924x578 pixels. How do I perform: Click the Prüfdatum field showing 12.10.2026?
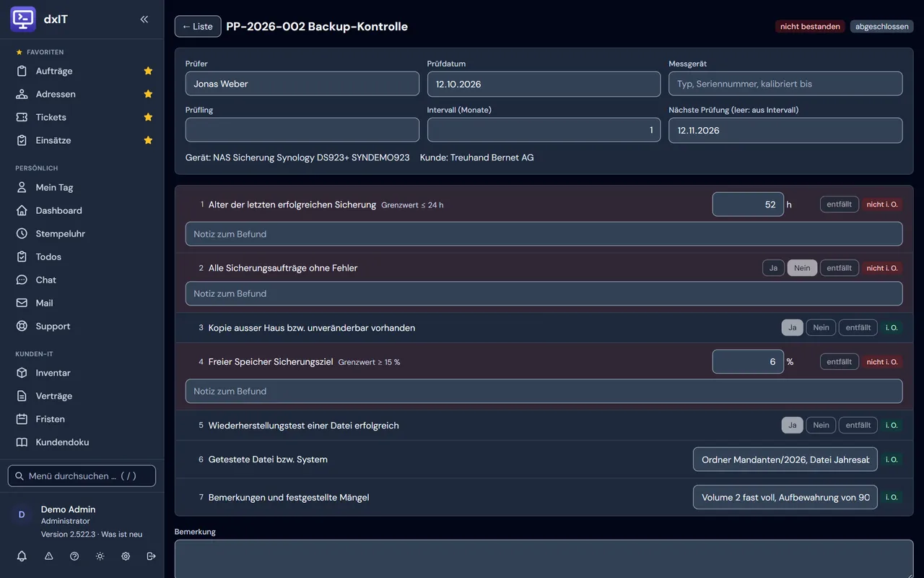(544, 84)
